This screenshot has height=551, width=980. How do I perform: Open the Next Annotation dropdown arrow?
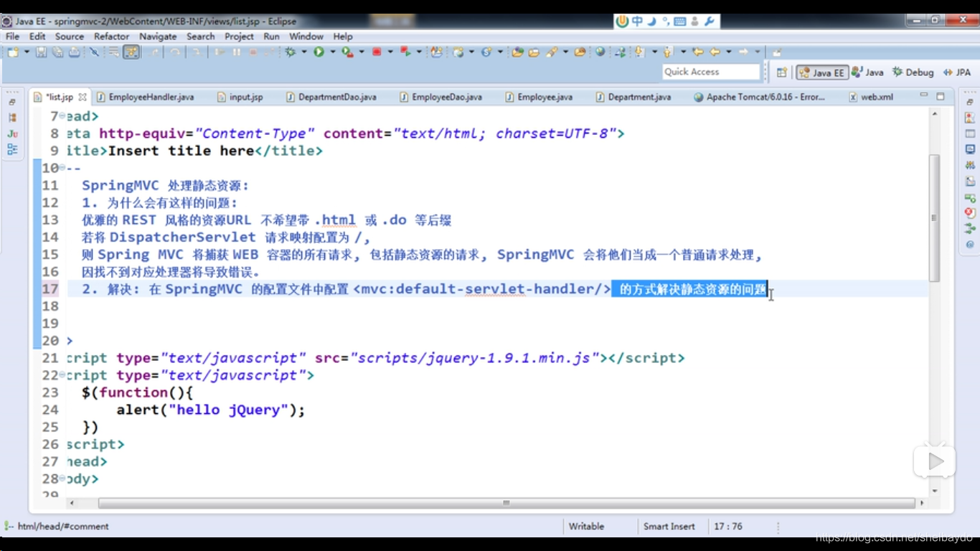pos(654,52)
